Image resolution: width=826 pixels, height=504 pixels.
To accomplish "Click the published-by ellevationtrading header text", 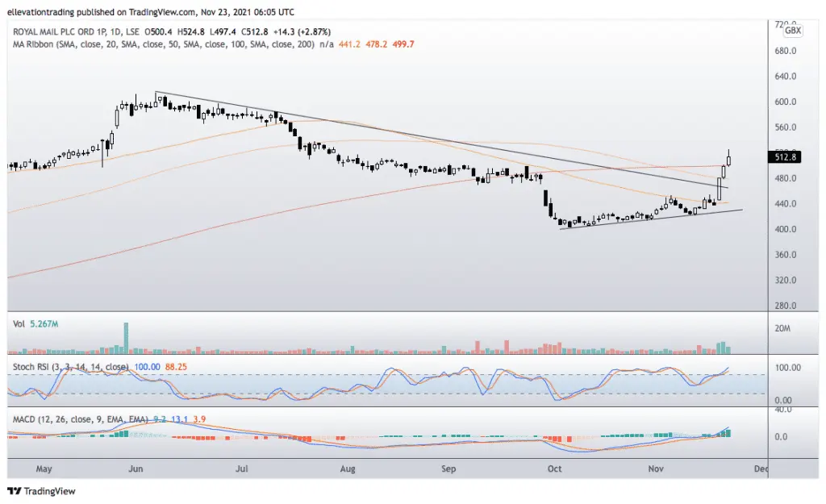I will click(x=151, y=11).
